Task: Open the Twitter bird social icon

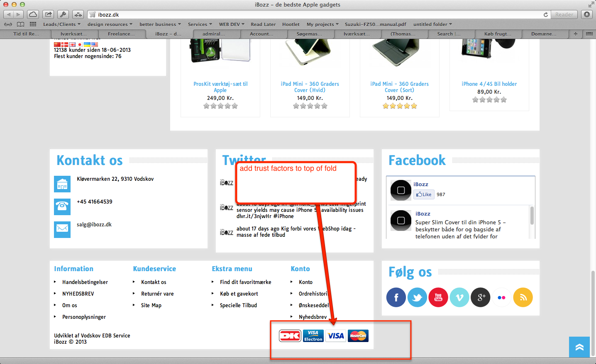Action: pyautogui.click(x=417, y=297)
